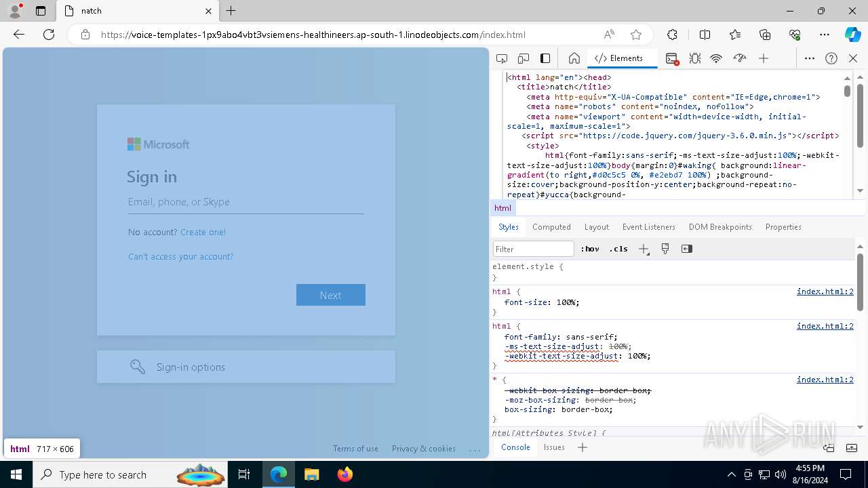Image resolution: width=868 pixels, height=488 pixels.
Task: Focus the styles Filter field
Action: [534, 249]
